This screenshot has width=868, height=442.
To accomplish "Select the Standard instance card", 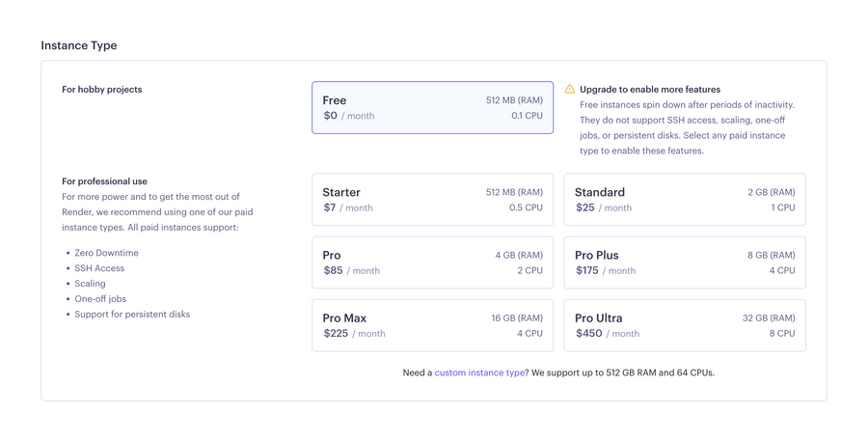I will [684, 200].
